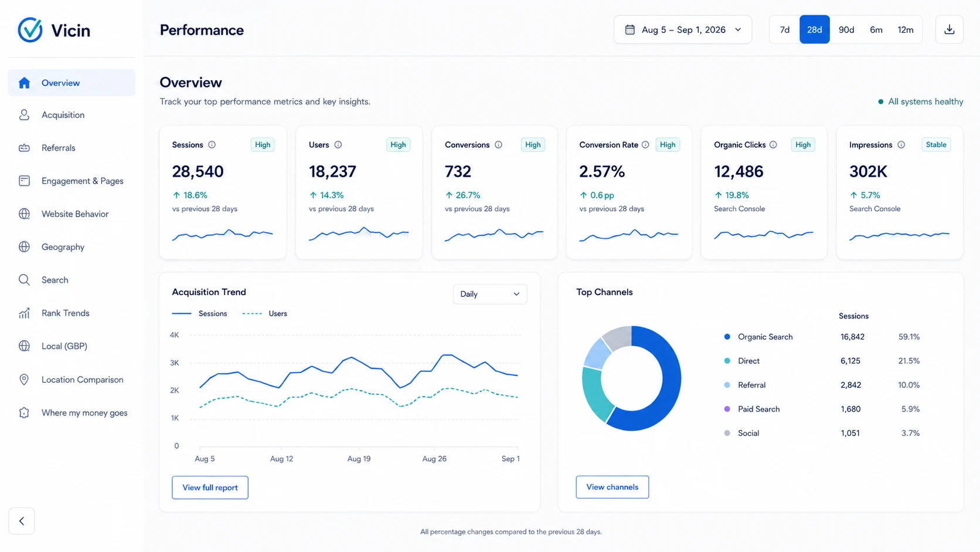Click the Referral channel row label
Image resolution: width=980 pixels, height=552 pixels.
pyautogui.click(x=752, y=385)
